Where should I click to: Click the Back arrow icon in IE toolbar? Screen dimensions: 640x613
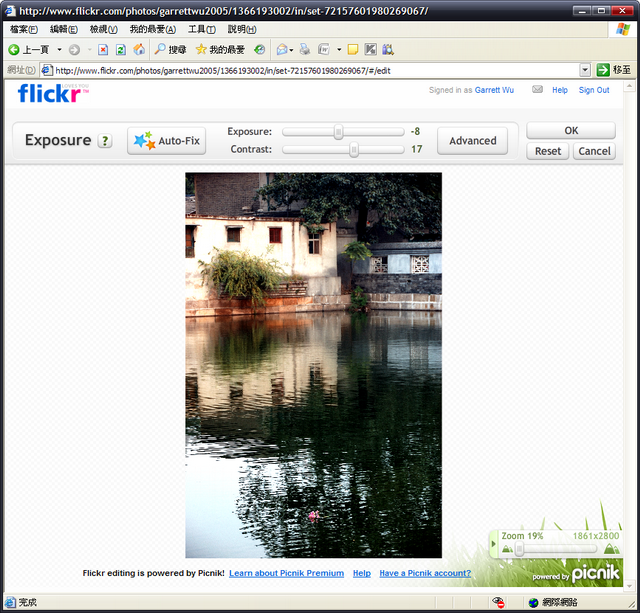pos(14,50)
